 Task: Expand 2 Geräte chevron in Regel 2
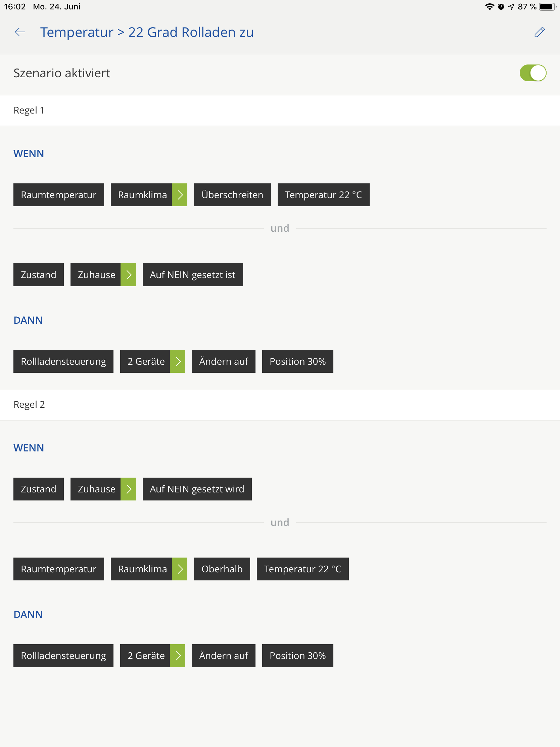pos(178,656)
